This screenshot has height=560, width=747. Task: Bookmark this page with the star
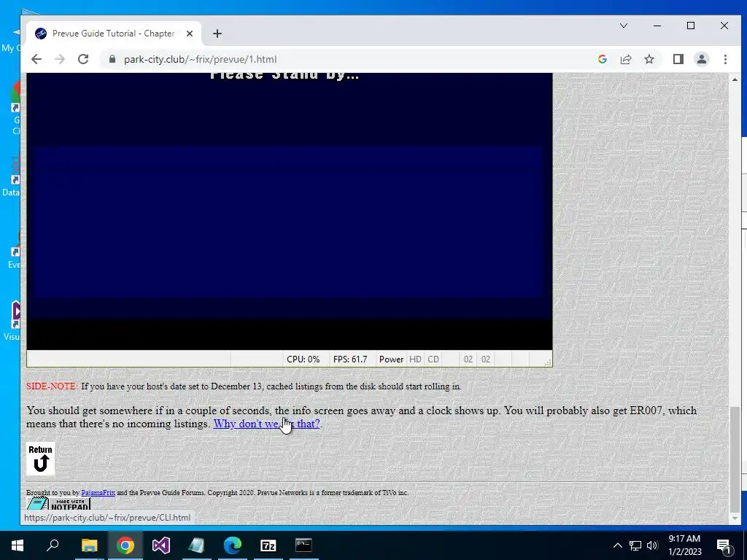tap(649, 59)
